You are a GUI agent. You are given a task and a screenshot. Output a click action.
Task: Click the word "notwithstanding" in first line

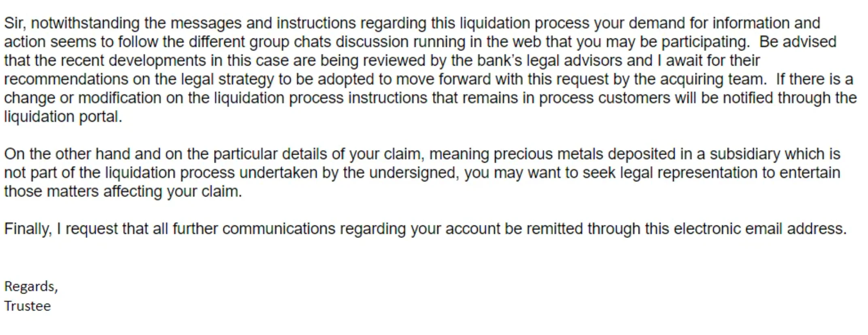[x=85, y=23]
